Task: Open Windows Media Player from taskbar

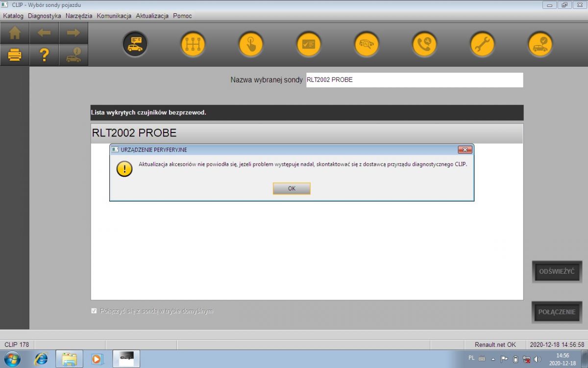Action: pos(97,359)
